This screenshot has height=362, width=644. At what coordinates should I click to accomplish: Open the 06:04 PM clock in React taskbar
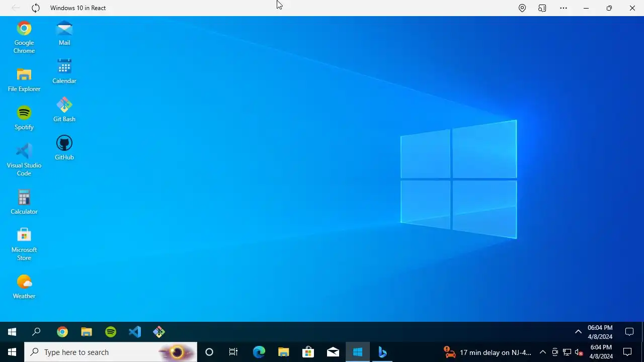[600, 332]
